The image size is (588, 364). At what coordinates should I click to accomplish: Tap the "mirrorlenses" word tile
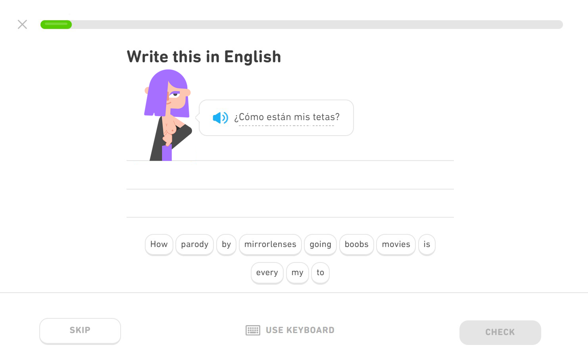(270, 245)
